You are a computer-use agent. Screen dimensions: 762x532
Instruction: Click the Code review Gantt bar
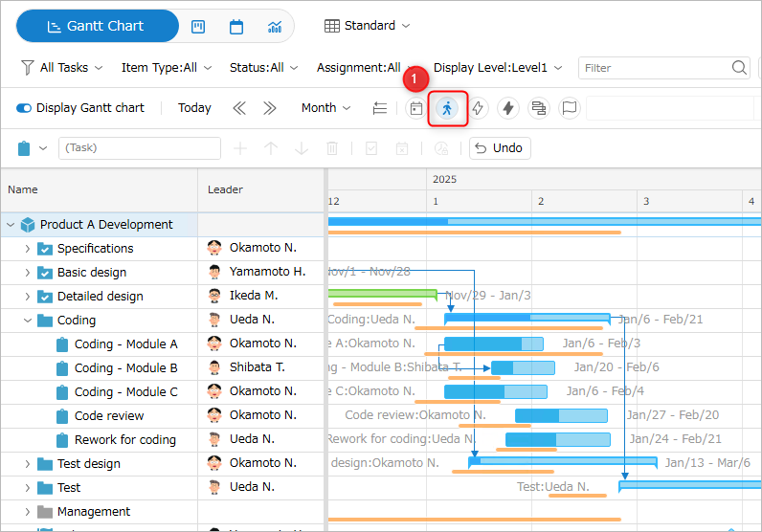click(561, 415)
